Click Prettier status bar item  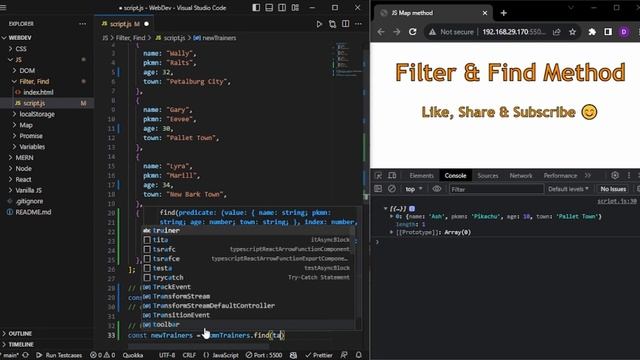319,355
